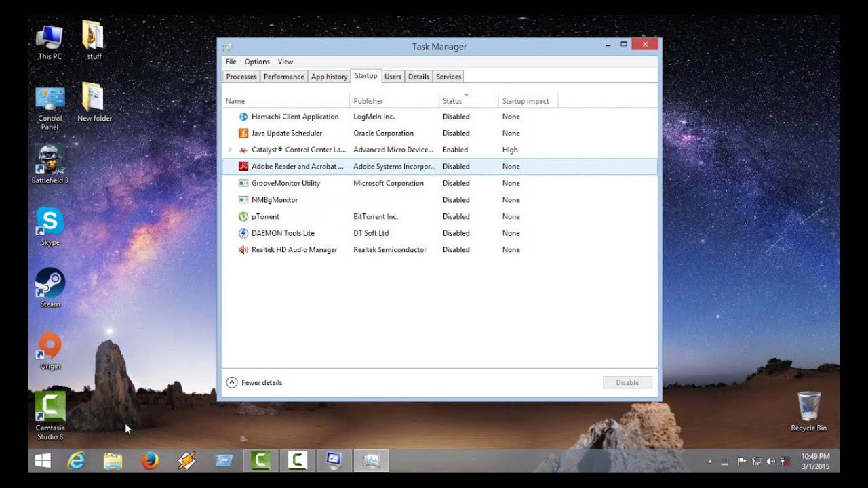The height and width of the screenshot is (488, 868).
Task: Switch to the Details tab
Action: point(418,77)
